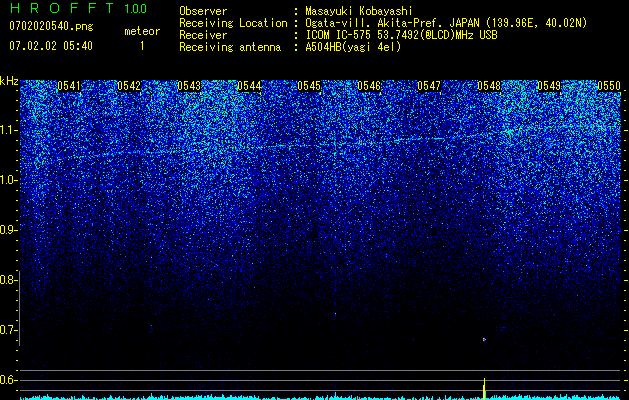This screenshot has width=629, height=400.
Task: Select the Ogata-vill. Akita-Pref. JAPAN location text
Action: [446, 23]
